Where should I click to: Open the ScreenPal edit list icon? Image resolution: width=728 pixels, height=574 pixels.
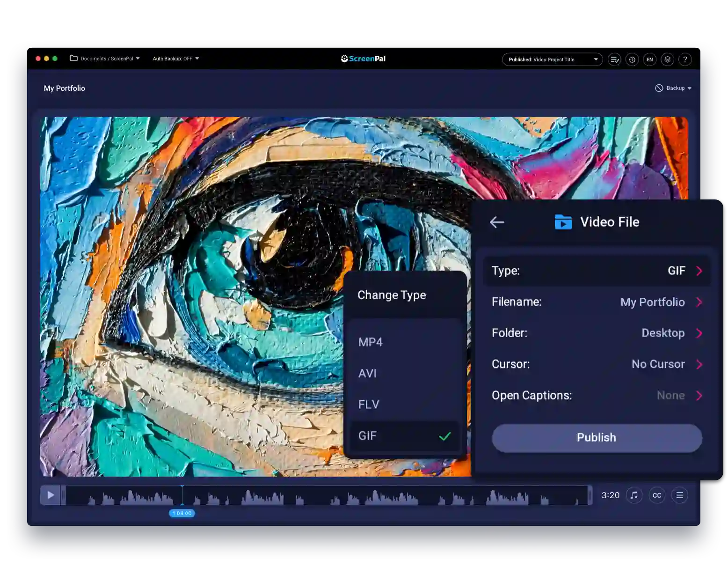(x=614, y=59)
